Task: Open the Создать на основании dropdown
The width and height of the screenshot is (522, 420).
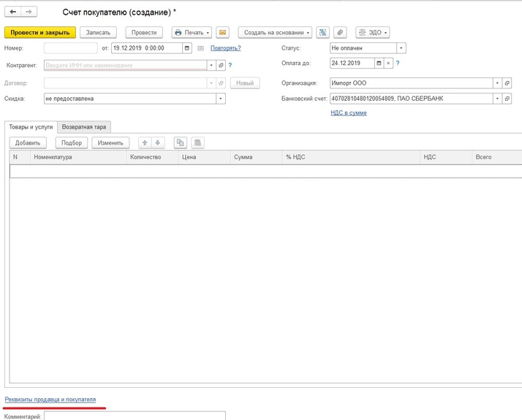Action: (275, 32)
